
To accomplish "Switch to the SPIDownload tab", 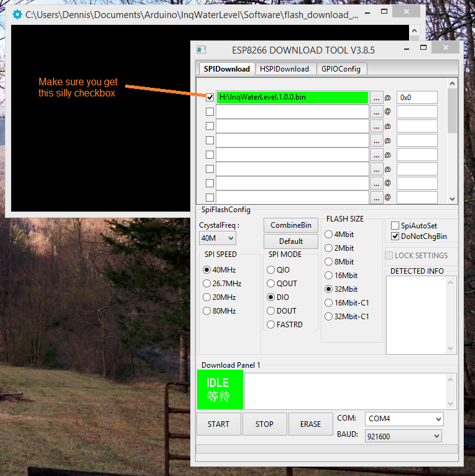I will point(227,69).
